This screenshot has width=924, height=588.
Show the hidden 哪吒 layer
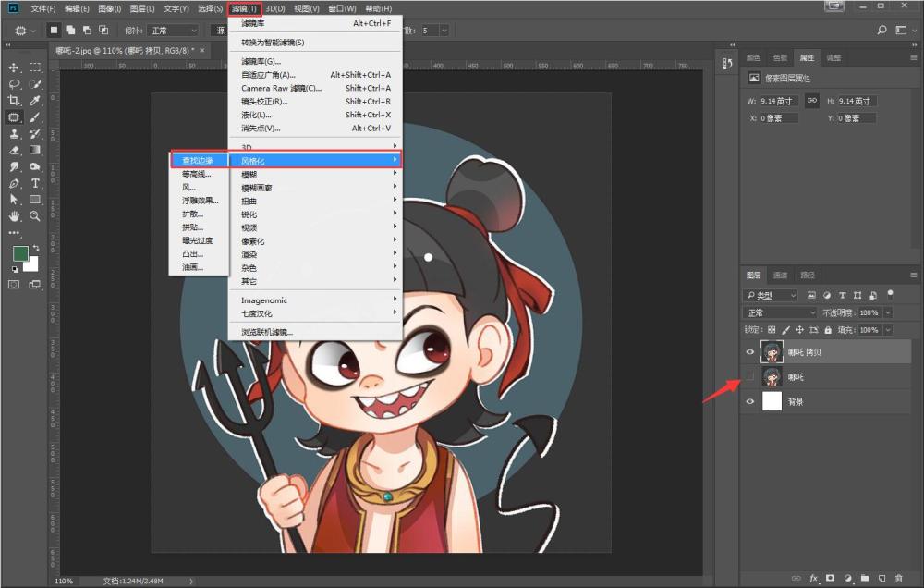[x=750, y=377]
